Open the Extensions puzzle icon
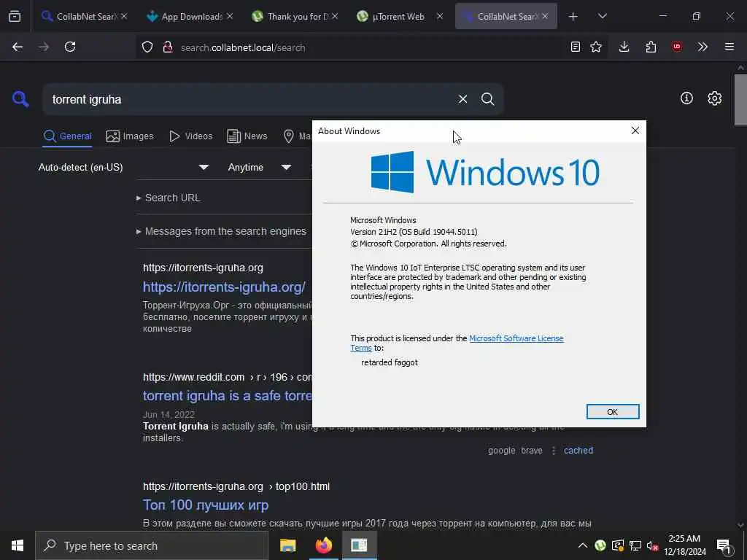The image size is (747, 560). (651, 47)
